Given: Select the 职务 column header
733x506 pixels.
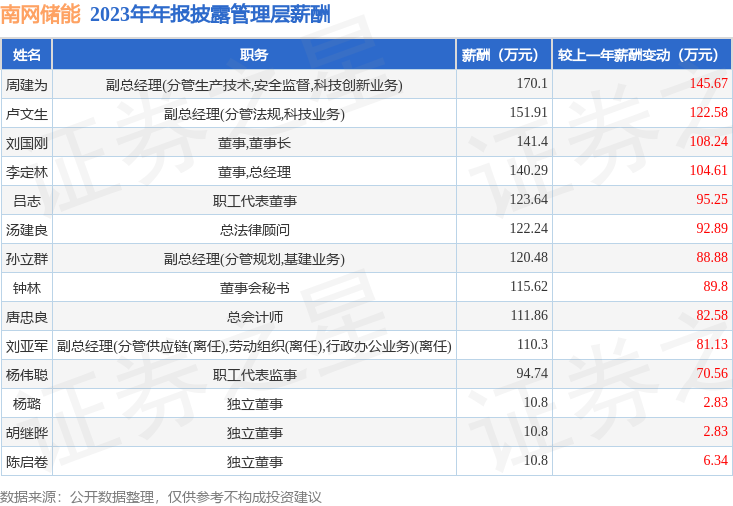Looking at the screenshot, I should pyautogui.click(x=254, y=55).
